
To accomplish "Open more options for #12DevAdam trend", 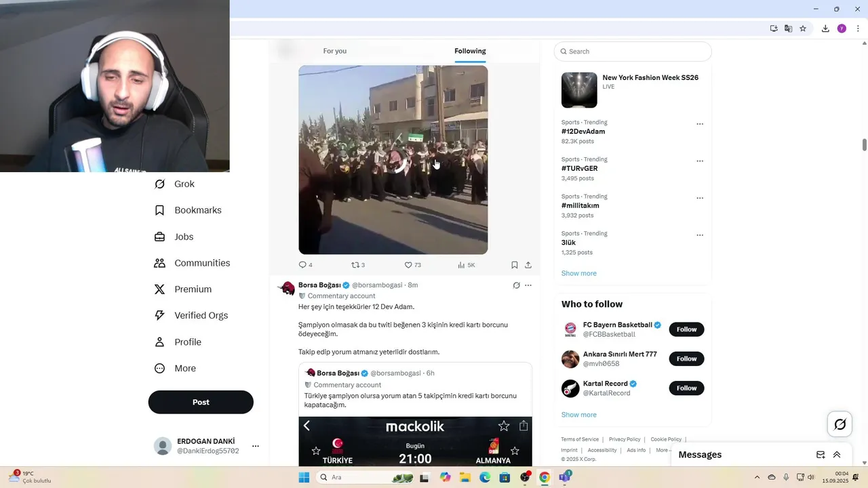I will pos(700,124).
